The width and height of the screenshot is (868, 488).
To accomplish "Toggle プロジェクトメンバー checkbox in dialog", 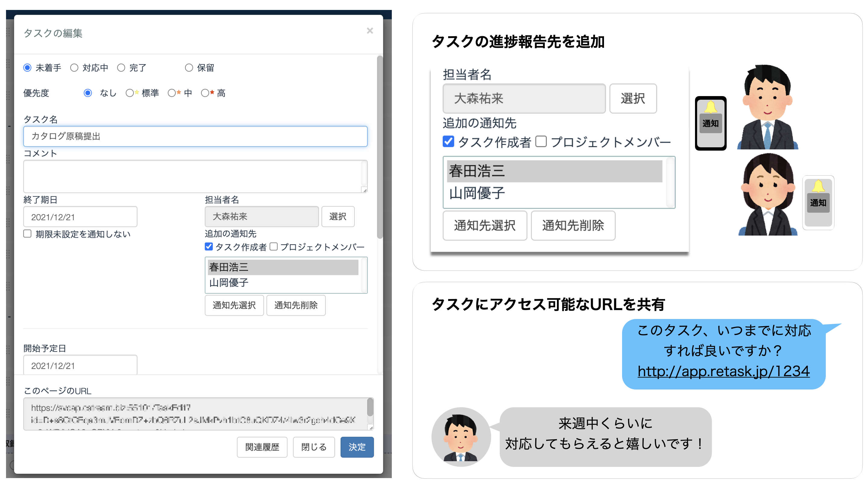I will pyautogui.click(x=274, y=247).
